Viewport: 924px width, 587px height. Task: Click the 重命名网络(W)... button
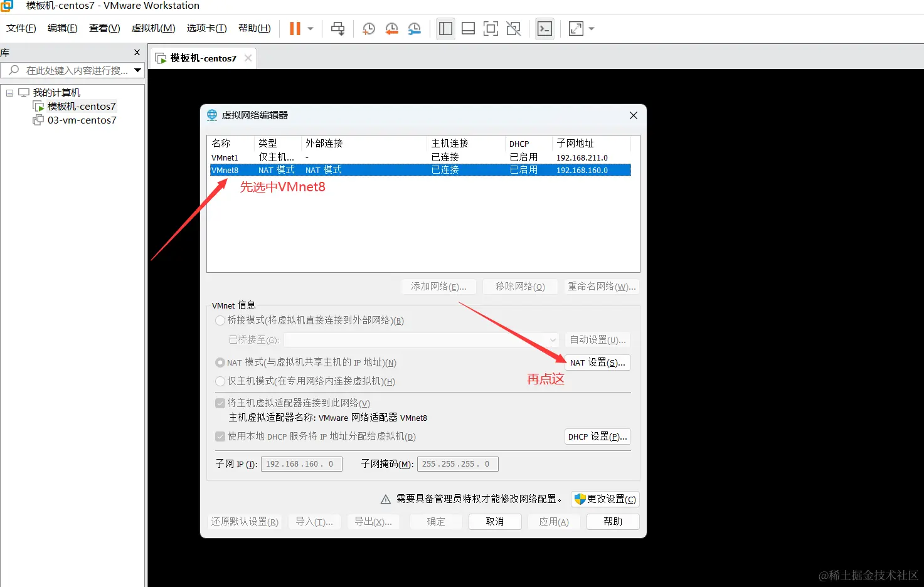tap(602, 287)
